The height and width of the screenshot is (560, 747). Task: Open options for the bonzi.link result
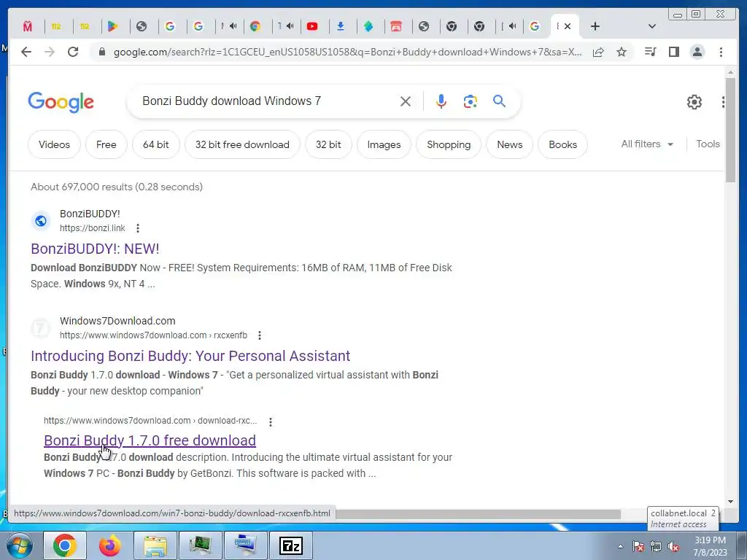click(x=138, y=228)
